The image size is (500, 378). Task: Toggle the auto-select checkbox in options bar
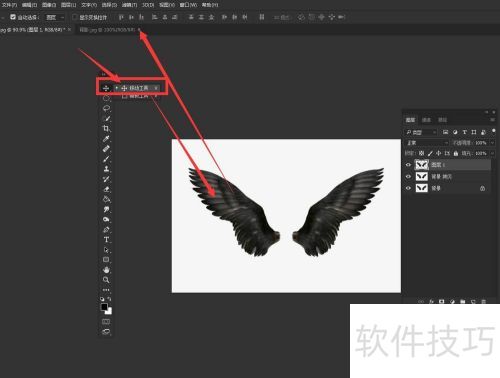(x=13, y=17)
